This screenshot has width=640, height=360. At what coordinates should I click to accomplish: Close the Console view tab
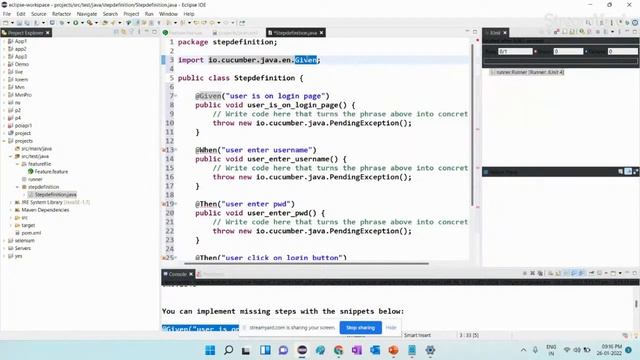191,274
